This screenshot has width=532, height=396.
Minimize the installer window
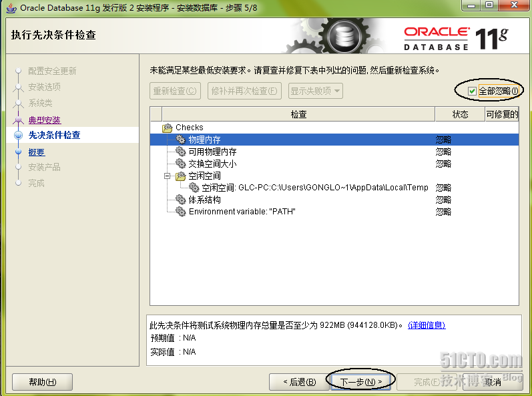tap(471, 5)
